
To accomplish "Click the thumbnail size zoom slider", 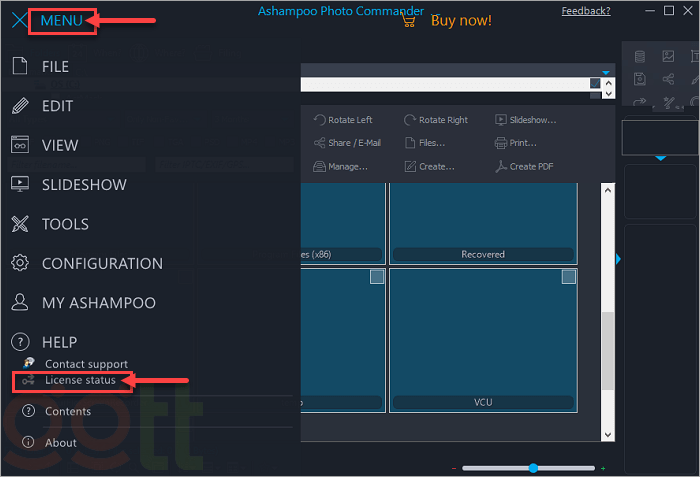I will 533,468.
